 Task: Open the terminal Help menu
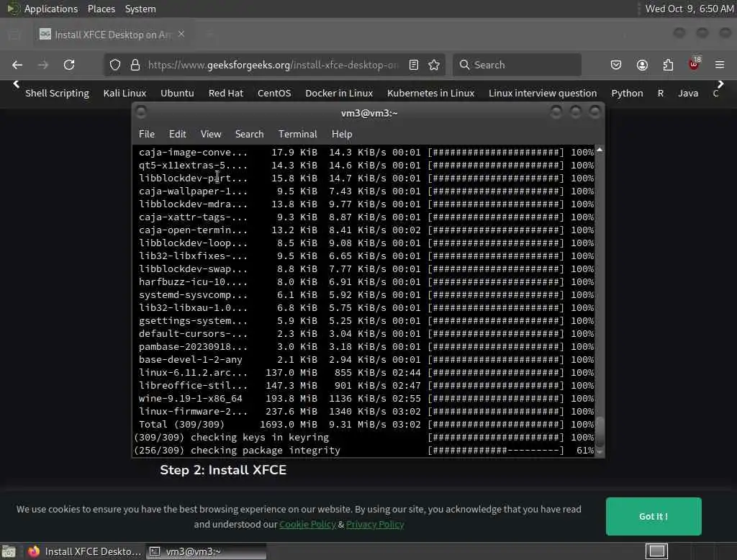342,134
